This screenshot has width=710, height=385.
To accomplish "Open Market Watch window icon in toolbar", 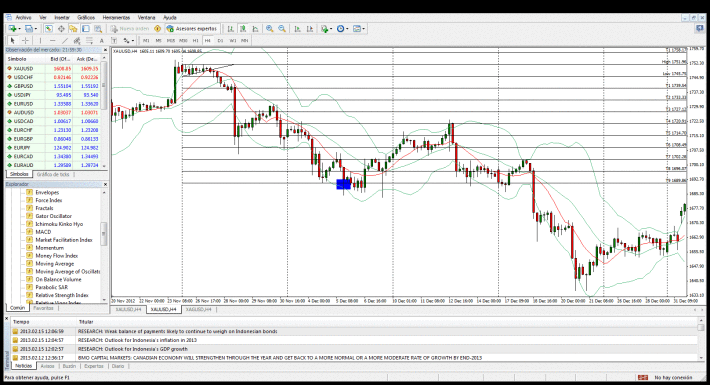I will [48, 29].
